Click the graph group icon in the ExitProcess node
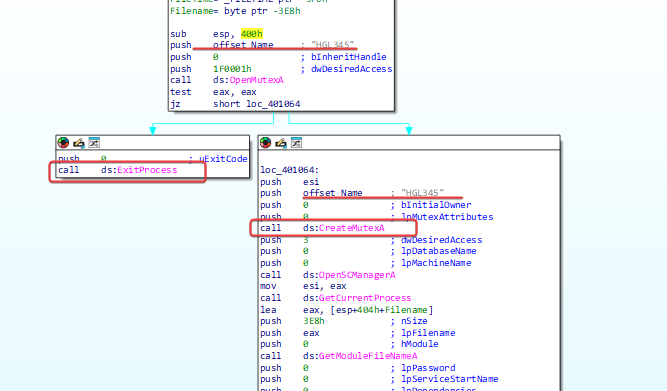Image resolution: width=667 pixels, height=391 pixels. tap(94, 143)
